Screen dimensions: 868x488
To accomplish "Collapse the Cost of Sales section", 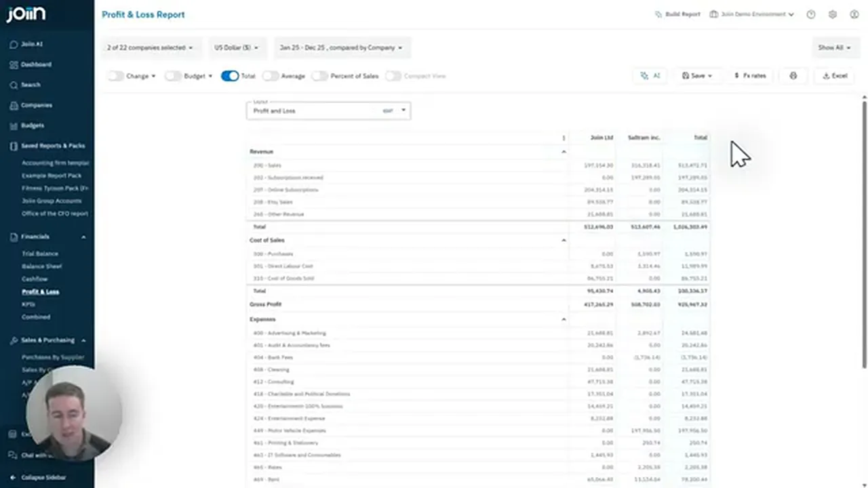I will pos(564,240).
